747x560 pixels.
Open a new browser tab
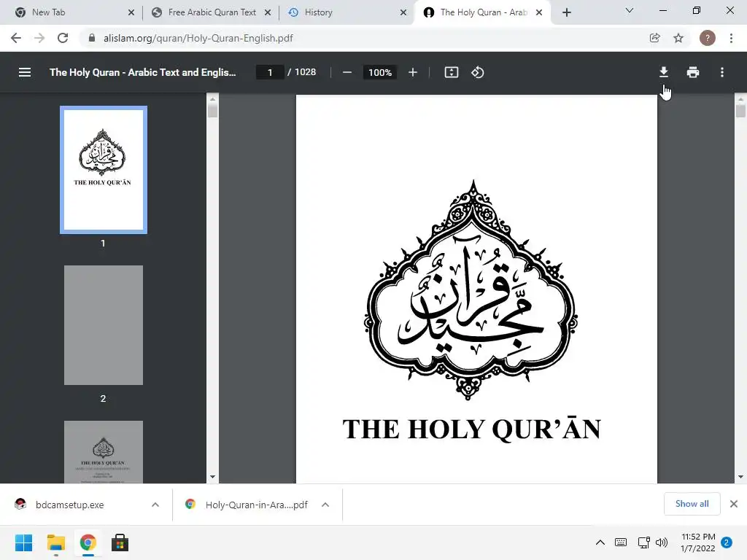566,13
